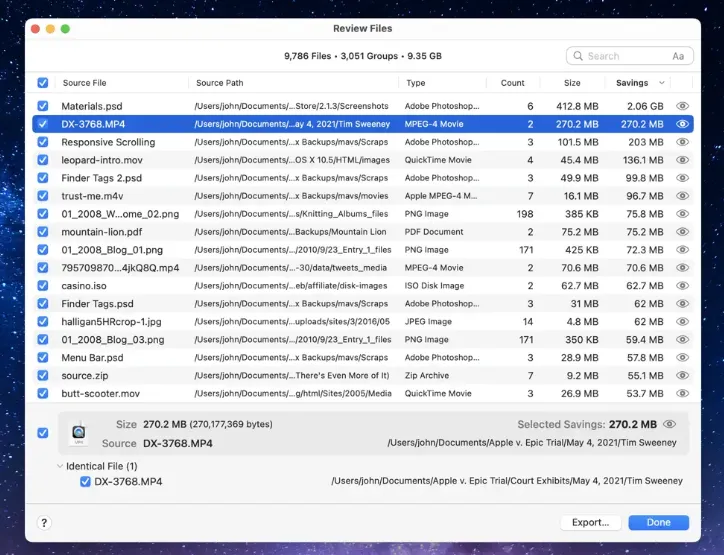Click the Quick Look eye for Materials.psd

tap(682, 106)
